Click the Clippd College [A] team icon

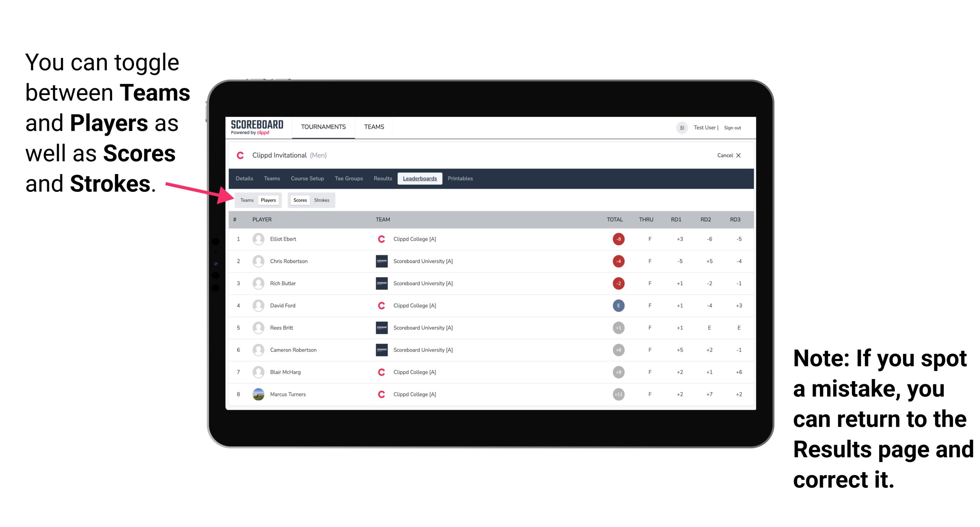(x=381, y=239)
